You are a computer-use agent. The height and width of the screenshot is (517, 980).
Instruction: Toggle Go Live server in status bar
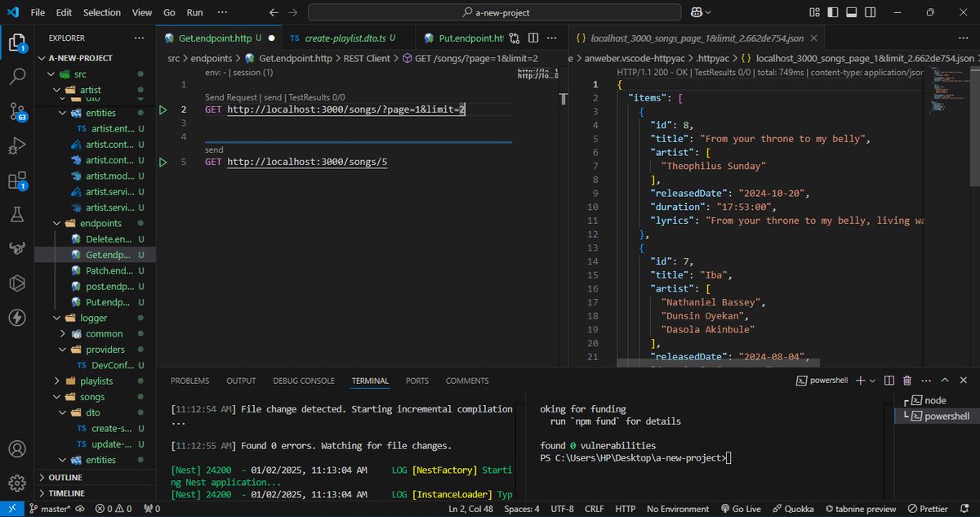[740, 509]
